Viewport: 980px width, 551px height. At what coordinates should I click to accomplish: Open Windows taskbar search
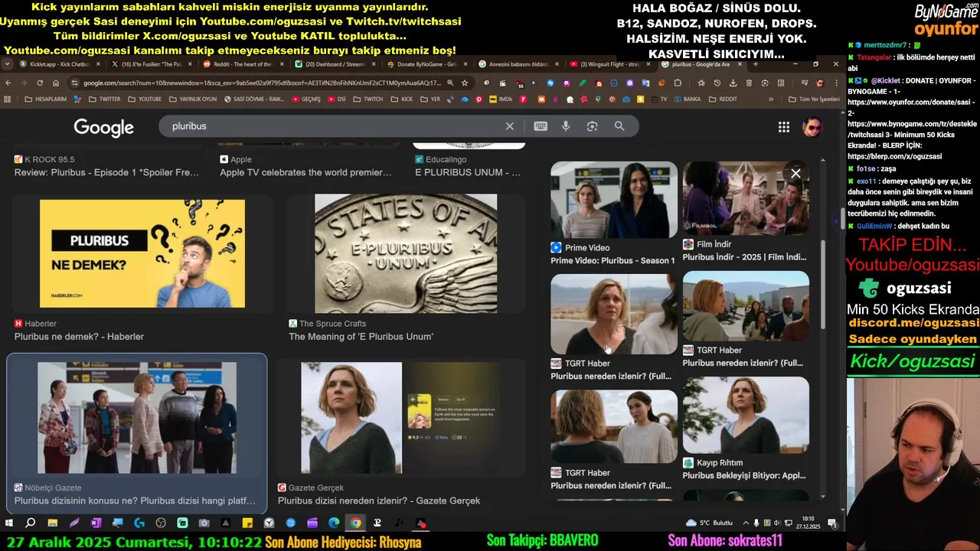(31, 523)
